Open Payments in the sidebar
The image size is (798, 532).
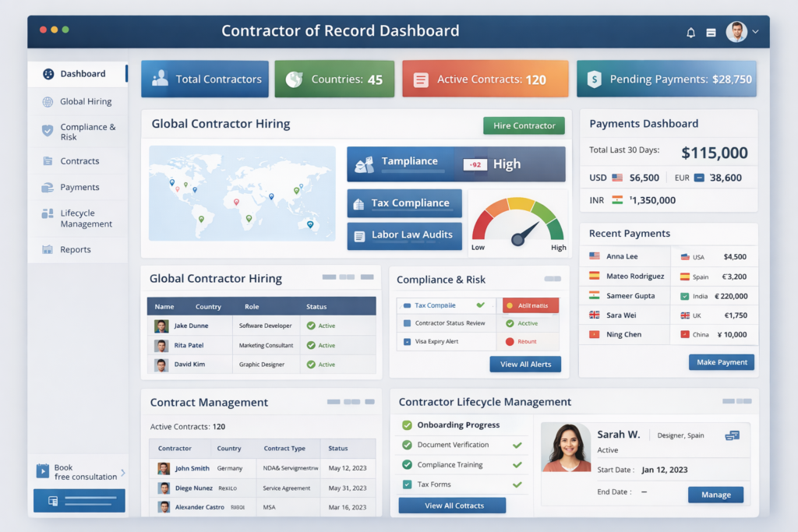[x=79, y=187]
